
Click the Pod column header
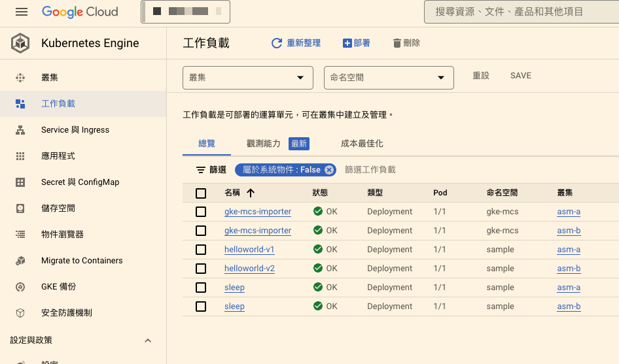coord(440,192)
